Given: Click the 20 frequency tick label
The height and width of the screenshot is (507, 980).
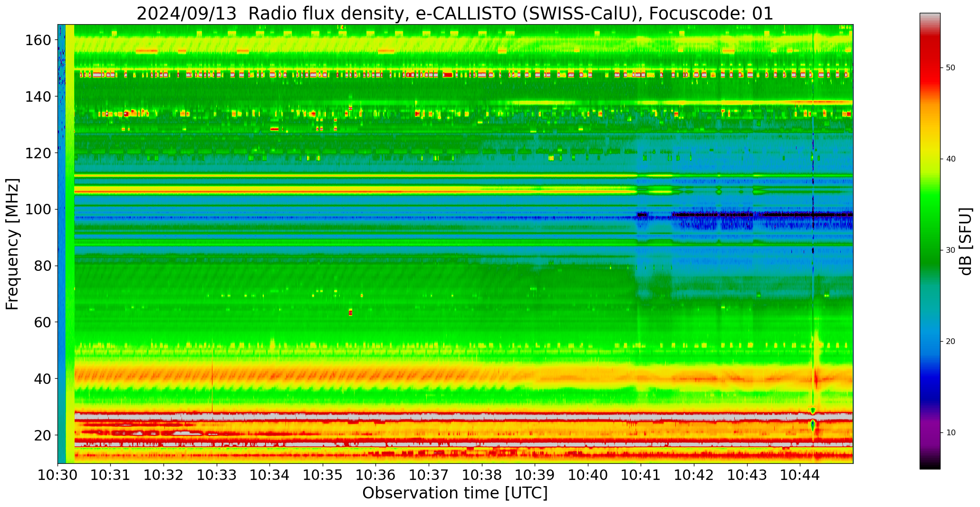Looking at the screenshot, I should tap(42, 435).
